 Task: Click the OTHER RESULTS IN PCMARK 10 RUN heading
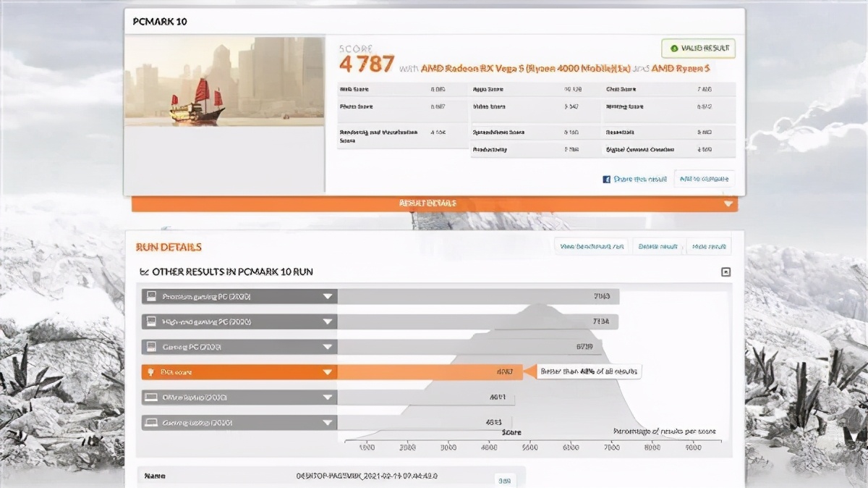pyautogui.click(x=232, y=272)
